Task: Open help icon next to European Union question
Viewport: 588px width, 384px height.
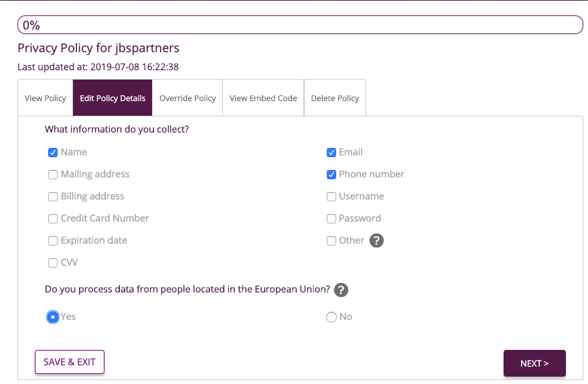Action: pos(341,290)
